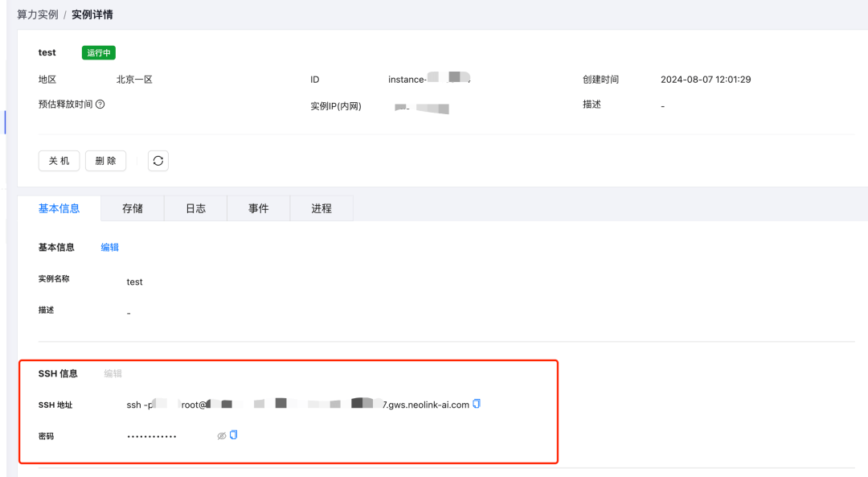Click the instance name test heading
Image resolution: width=868 pixels, height=477 pixels.
47,52
